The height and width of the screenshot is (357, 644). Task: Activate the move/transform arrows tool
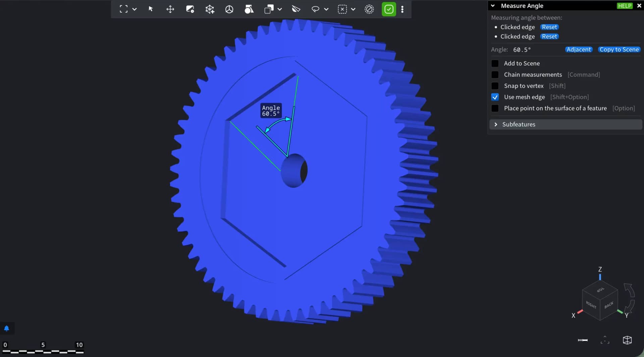coord(170,9)
